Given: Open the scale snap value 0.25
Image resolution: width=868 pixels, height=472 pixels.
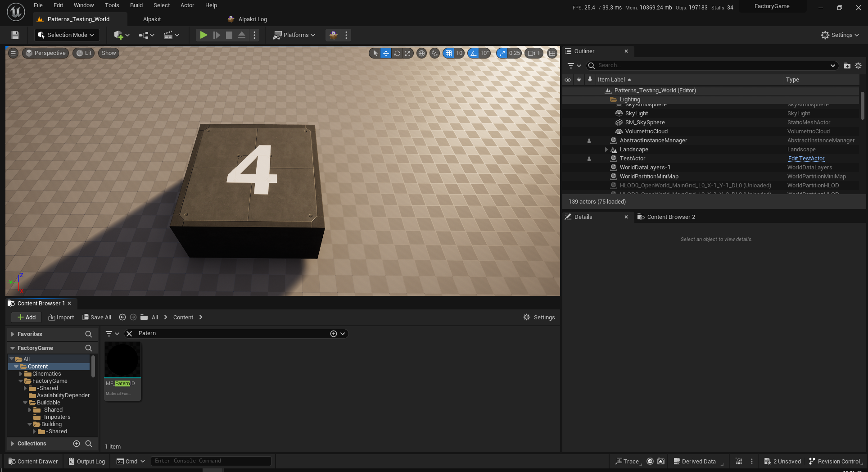Looking at the screenshot, I should coord(515,53).
